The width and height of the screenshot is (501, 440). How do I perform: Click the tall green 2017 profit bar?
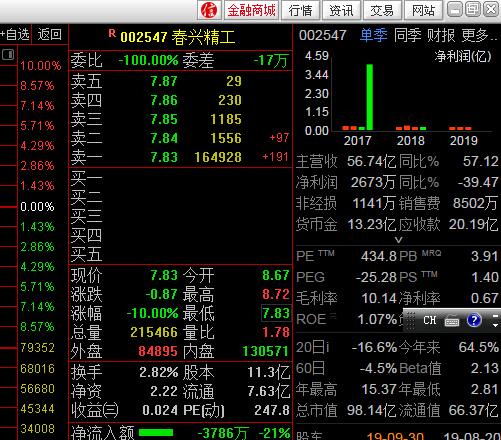(370, 97)
